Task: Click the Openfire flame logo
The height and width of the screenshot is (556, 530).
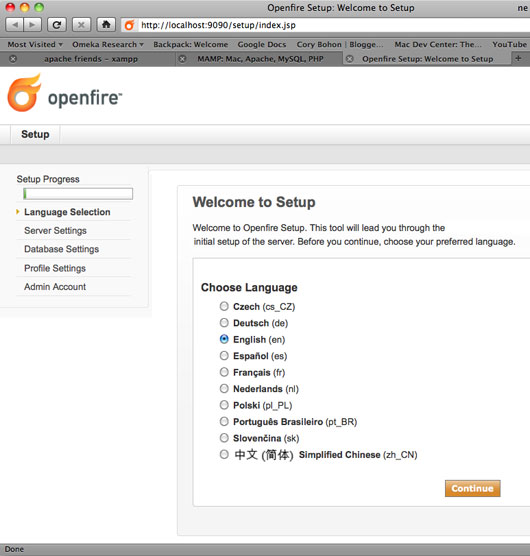Action: pyautogui.click(x=24, y=93)
